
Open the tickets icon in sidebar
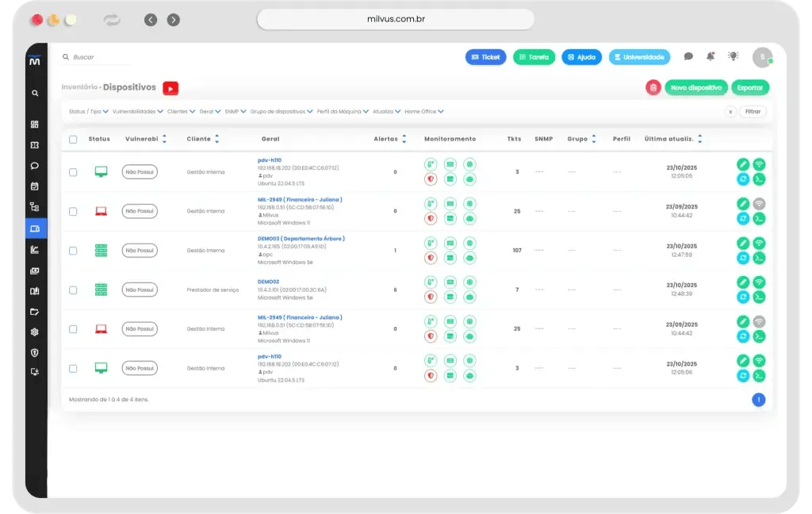pyautogui.click(x=35, y=145)
